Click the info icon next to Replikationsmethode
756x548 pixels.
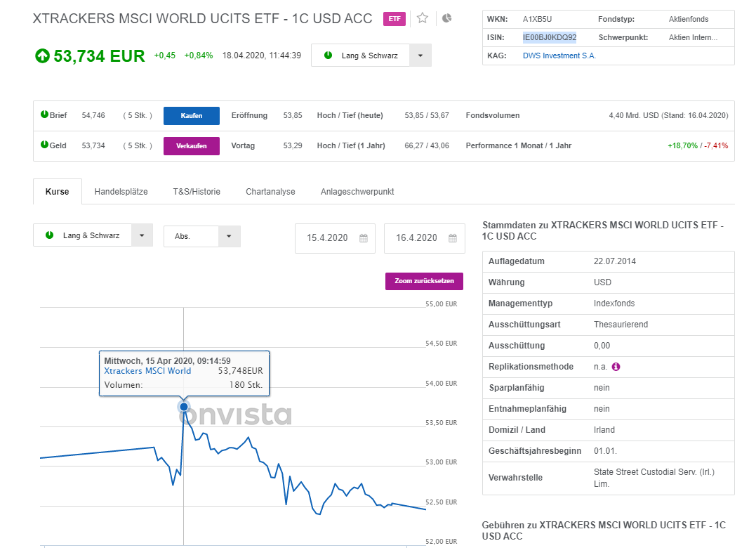tap(616, 367)
